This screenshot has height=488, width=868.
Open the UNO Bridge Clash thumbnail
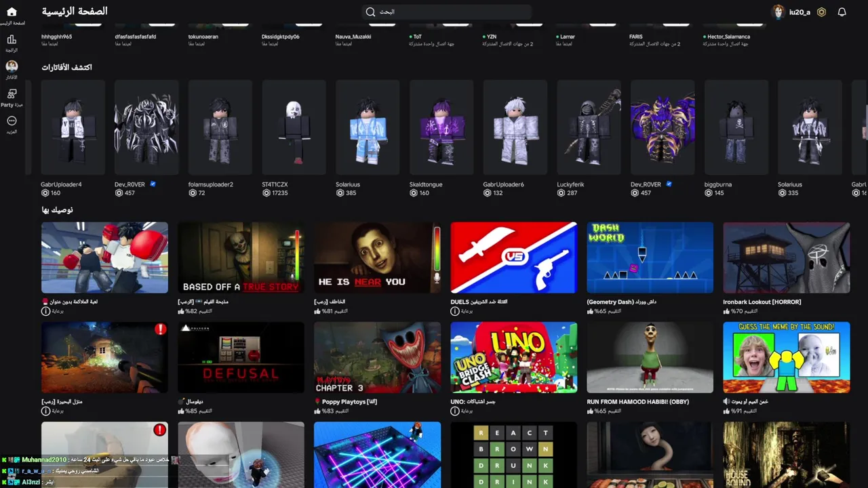[514, 357]
